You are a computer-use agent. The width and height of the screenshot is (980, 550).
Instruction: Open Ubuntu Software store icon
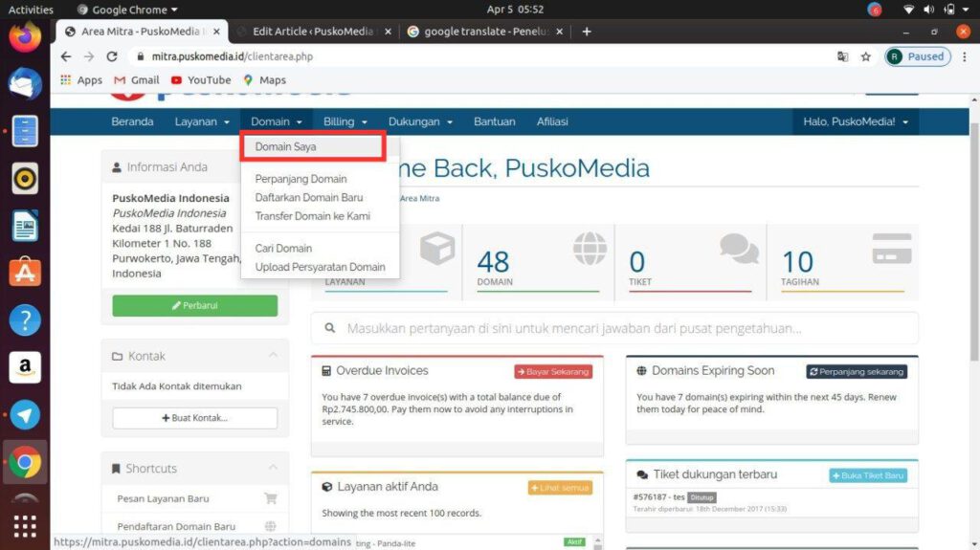tap(25, 273)
